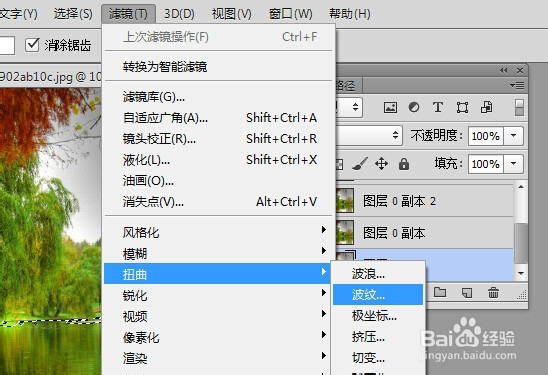Image resolution: width=548 pixels, height=375 pixels.
Task: Lock all with padlock icon
Action: point(404,164)
